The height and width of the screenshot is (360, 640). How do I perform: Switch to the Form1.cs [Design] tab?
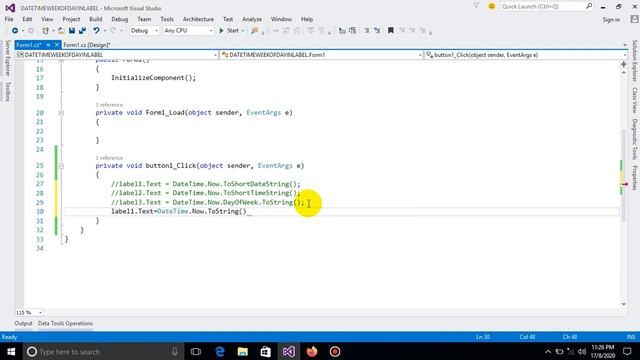coord(87,45)
